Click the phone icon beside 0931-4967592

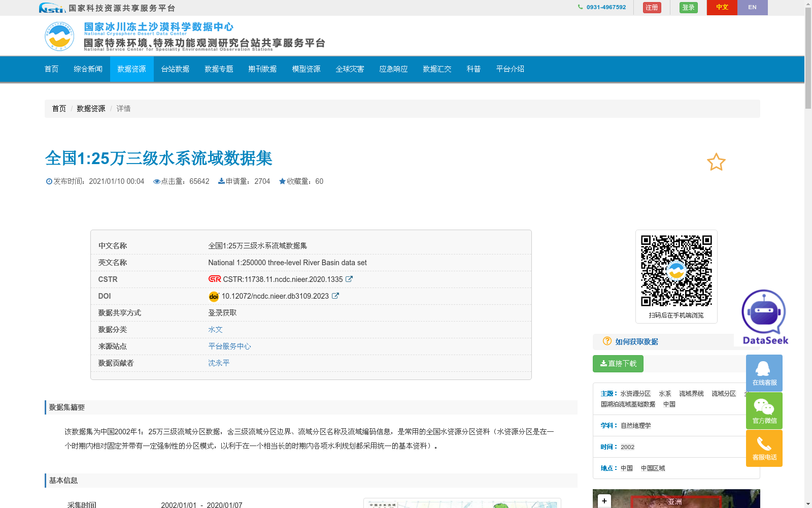coord(580,7)
